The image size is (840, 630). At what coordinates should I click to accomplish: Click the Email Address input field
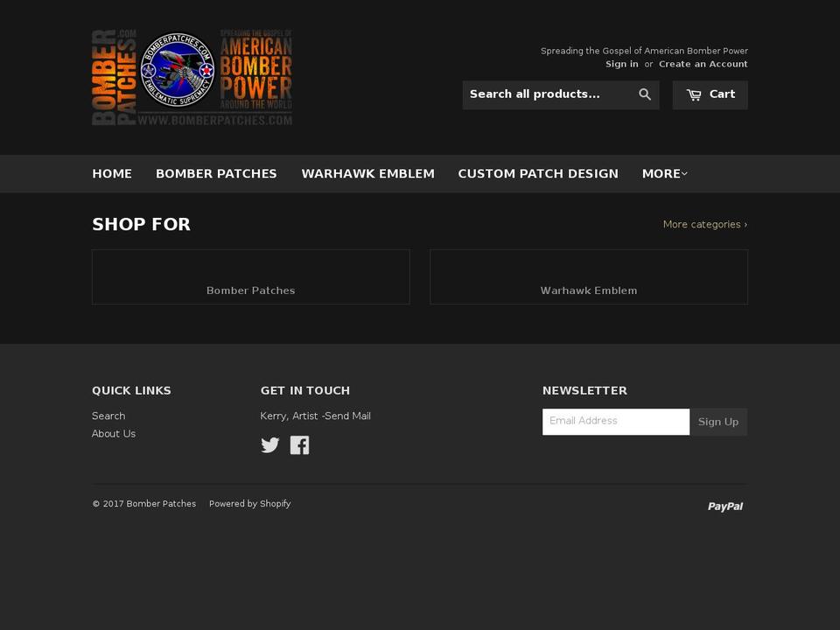pos(616,421)
